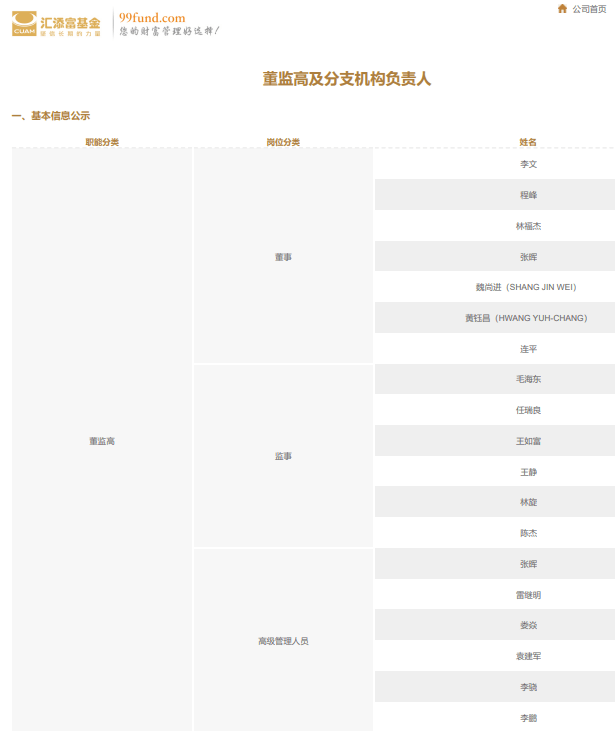Click the 姓名 column header
Screen dimensions: 615x738
click(528, 142)
